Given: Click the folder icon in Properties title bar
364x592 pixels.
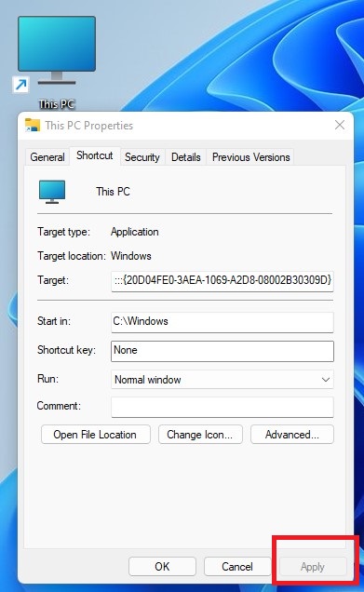Looking at the screenshot, I should pyautogui.click(x=33, y=125).
